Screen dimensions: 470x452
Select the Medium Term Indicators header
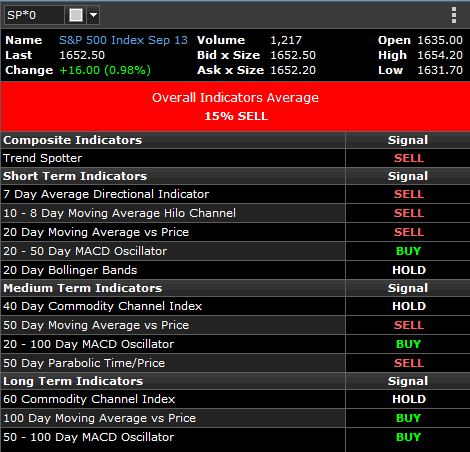click(82, 288)
